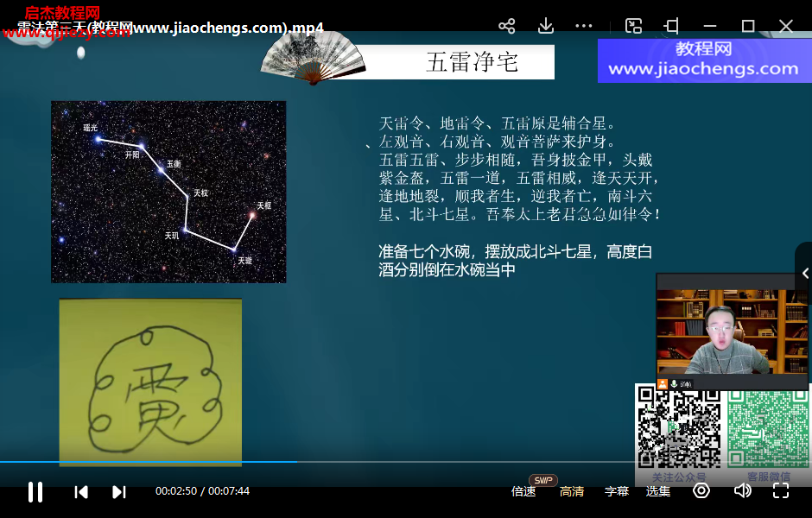Change video quality via 高清
Image resolution: width=812 pixels, height=518 pixels.
click(x=572, y=491)
